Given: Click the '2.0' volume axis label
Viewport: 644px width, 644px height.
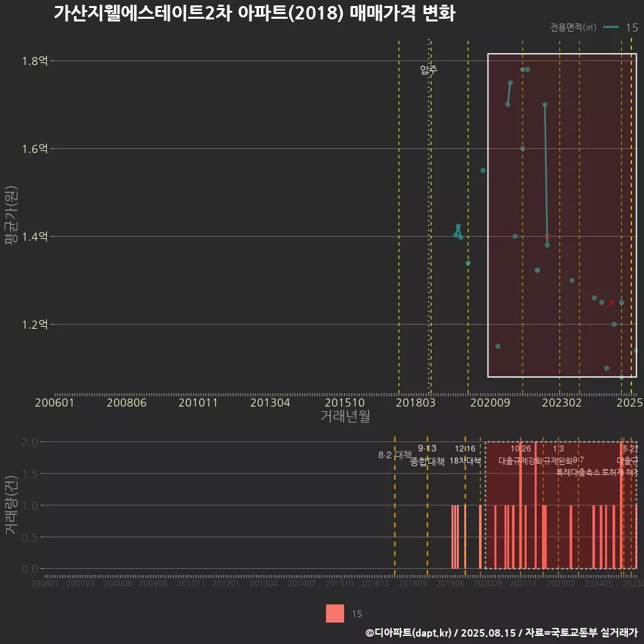Looking at the screenshot, I should coord(29,442).
